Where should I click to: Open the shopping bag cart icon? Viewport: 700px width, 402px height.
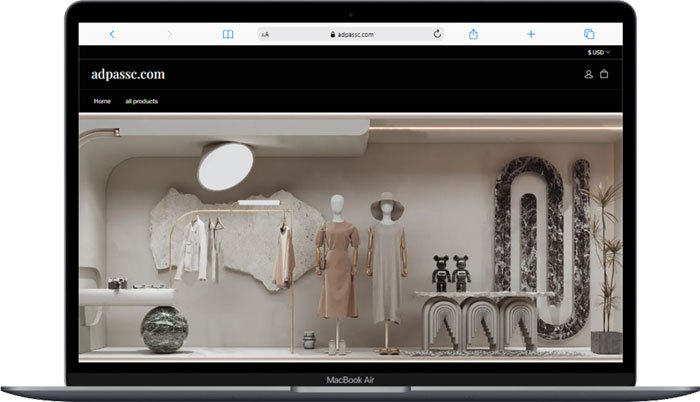pos(604,74)
